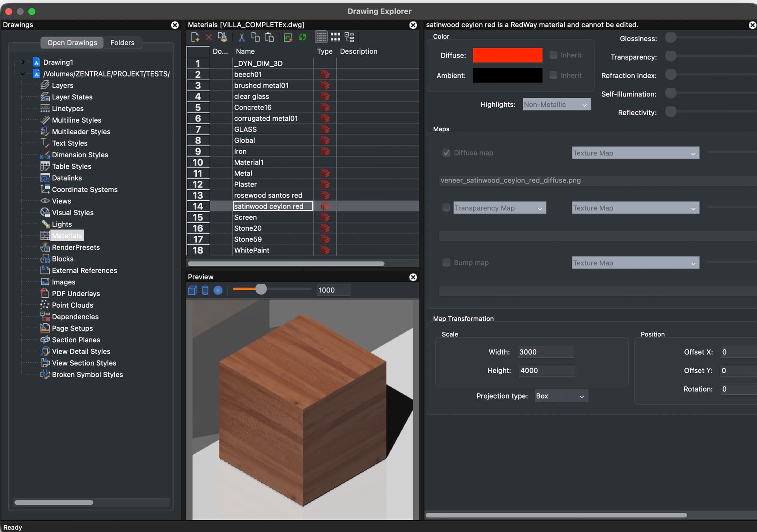Viewport: 757px width, 532px height.
Task: Select the cube preview shape
Action: 192,291
